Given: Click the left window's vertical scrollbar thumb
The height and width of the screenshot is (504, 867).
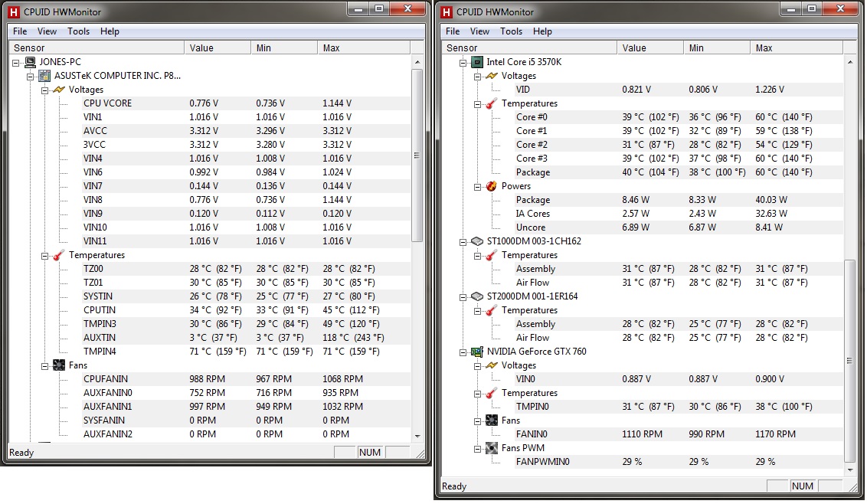Looking at the screenshot, I should pyautogui.click(x=417, y=155).
